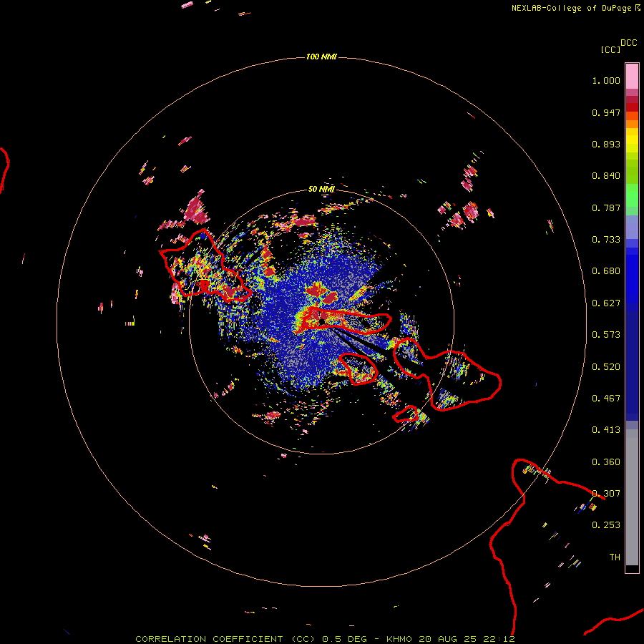The image size is (644, 644).
Task: Click the 0.893 color scale value
Action: 606,144
